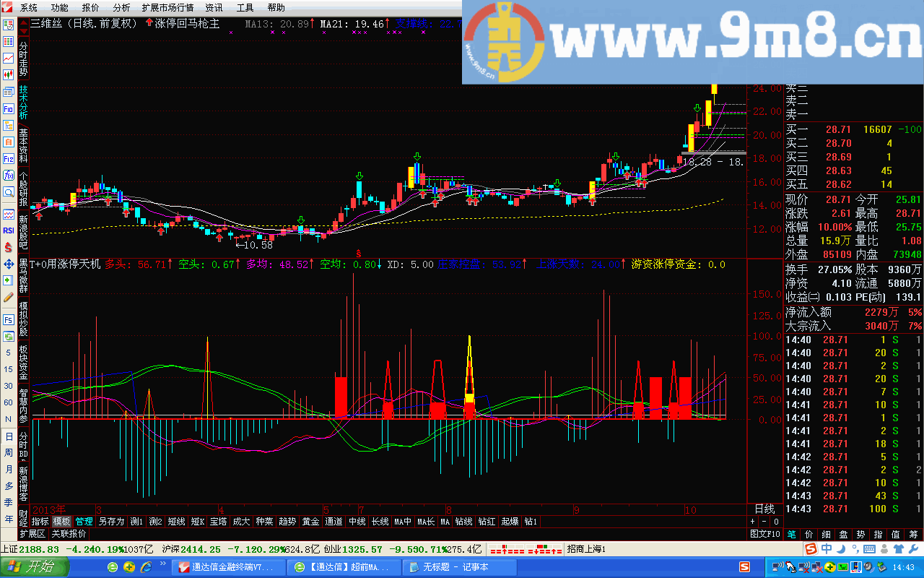Click the green refresh icon in sidebar
This screenshot has width=924, height=578.
coord(9,337)
